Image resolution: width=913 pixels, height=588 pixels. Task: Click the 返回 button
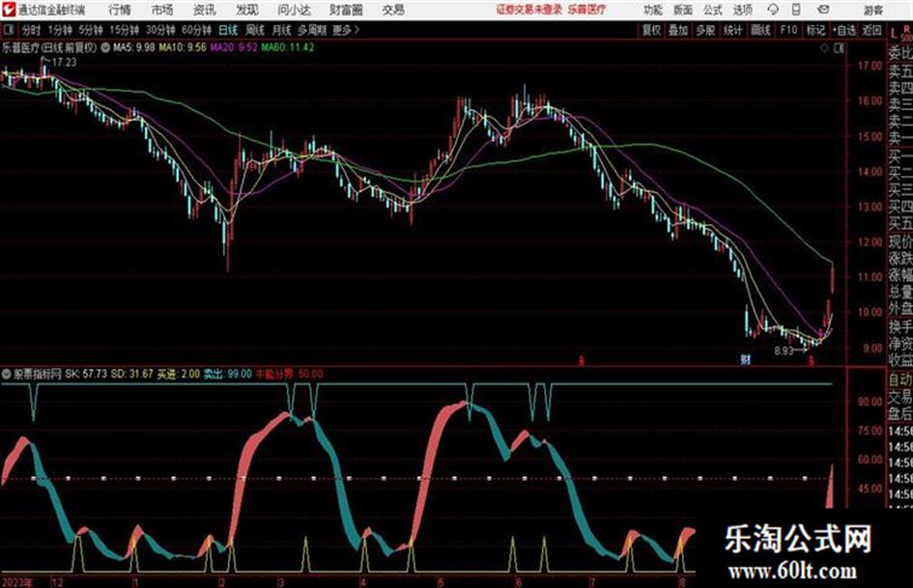click(x=871, y=30)
